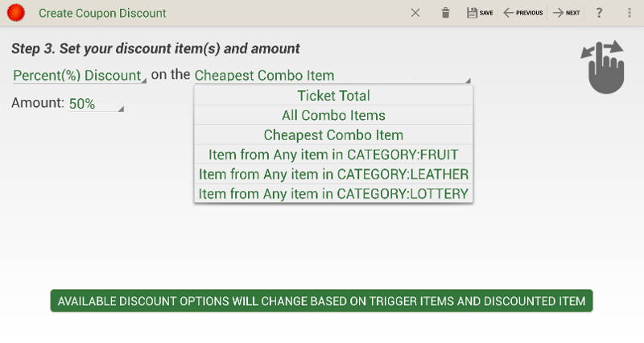644x343 pixels.
Task: Go back to the previous step
Action: click(523, 13)
